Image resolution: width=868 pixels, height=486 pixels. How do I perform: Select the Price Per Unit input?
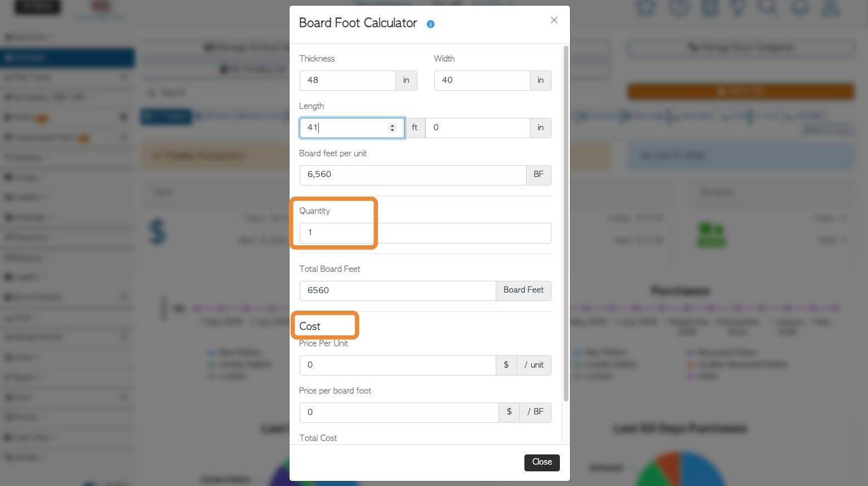397,365
